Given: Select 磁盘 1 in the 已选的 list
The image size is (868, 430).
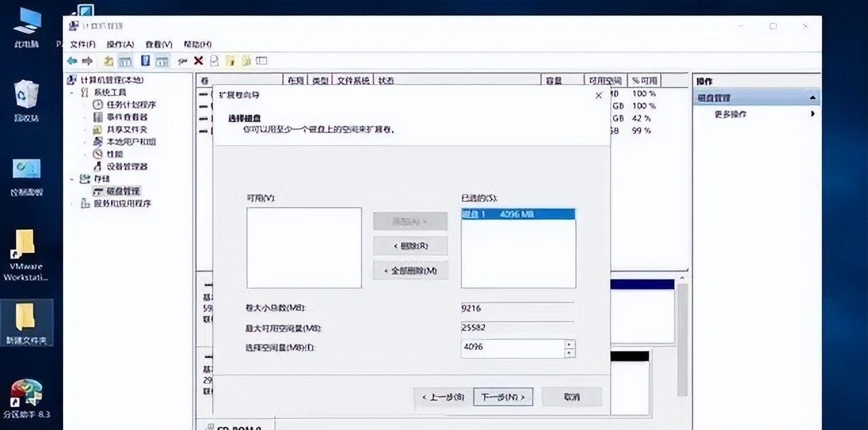Looking at the screenshot, I should 518,214.
